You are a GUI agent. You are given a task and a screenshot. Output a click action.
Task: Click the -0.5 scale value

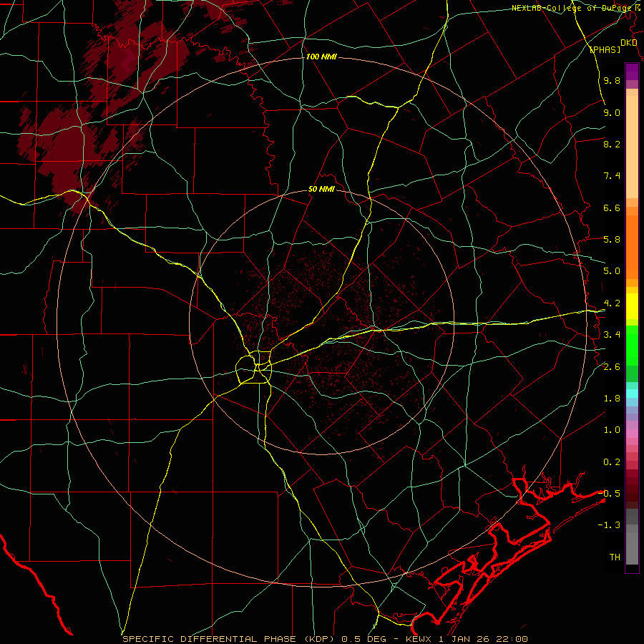609,494
